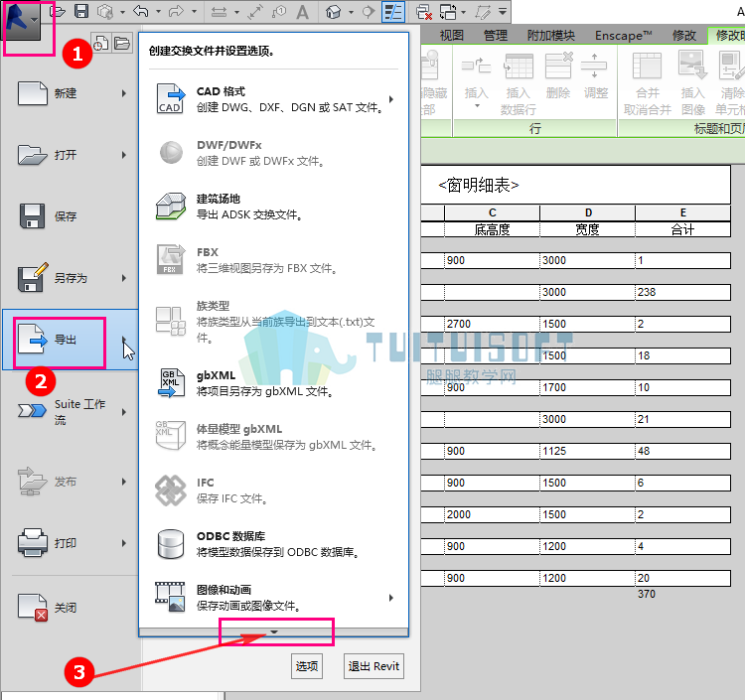Select the cell with value 2700
This screenshot has height=700, width=745.
coord(493,324)
